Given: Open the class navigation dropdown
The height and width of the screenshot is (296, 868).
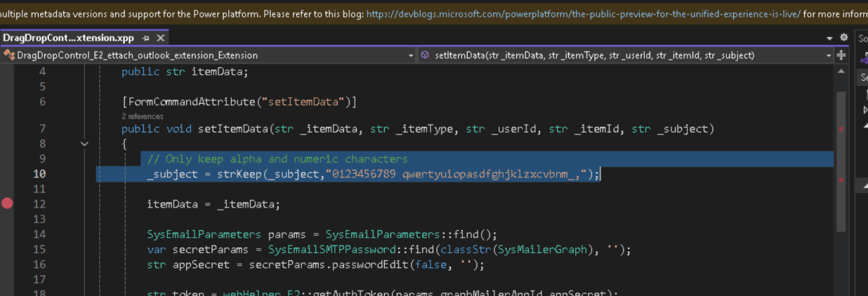Looking at the screenshot, I should 410,55.
